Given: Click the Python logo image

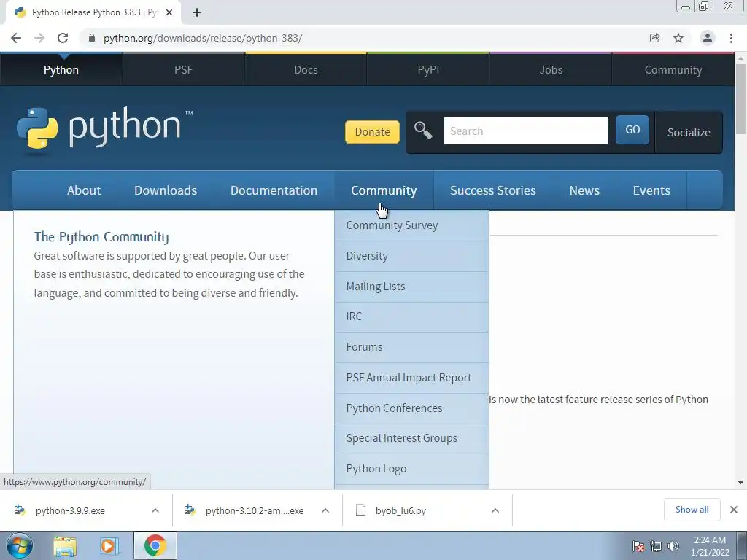Looking at the screenshot, I should (x=105, y=128).
